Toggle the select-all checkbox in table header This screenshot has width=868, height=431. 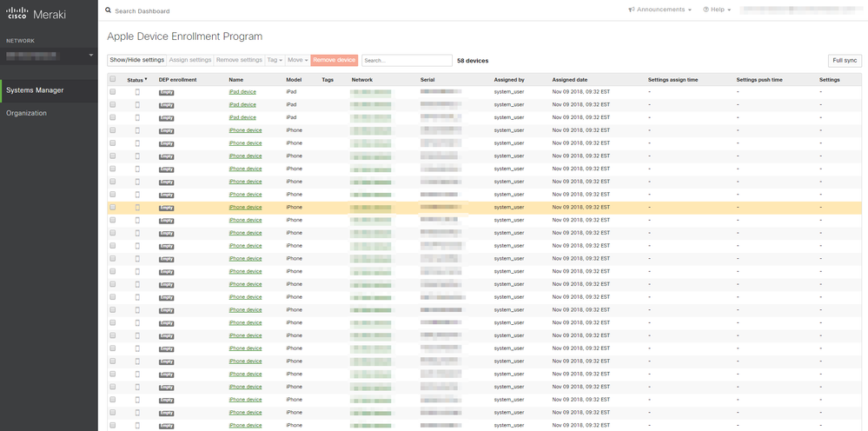coord(113,79)
